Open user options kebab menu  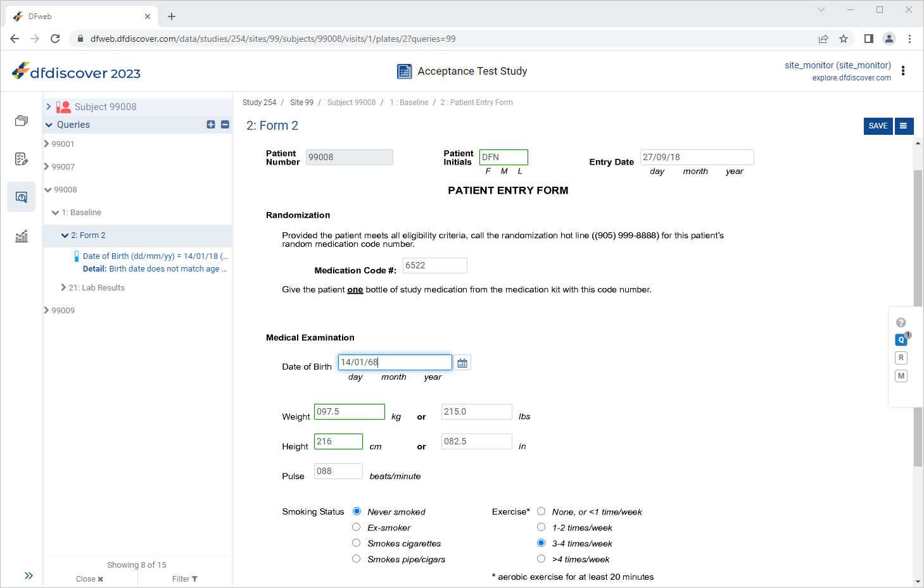[903, 71]
